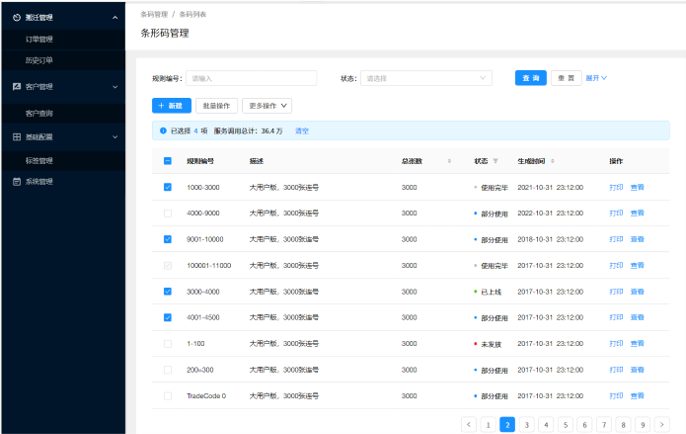Open 订单管理 in the sidebar menu
The height and width of the screenshot is (434, 686).
point(39,39)
